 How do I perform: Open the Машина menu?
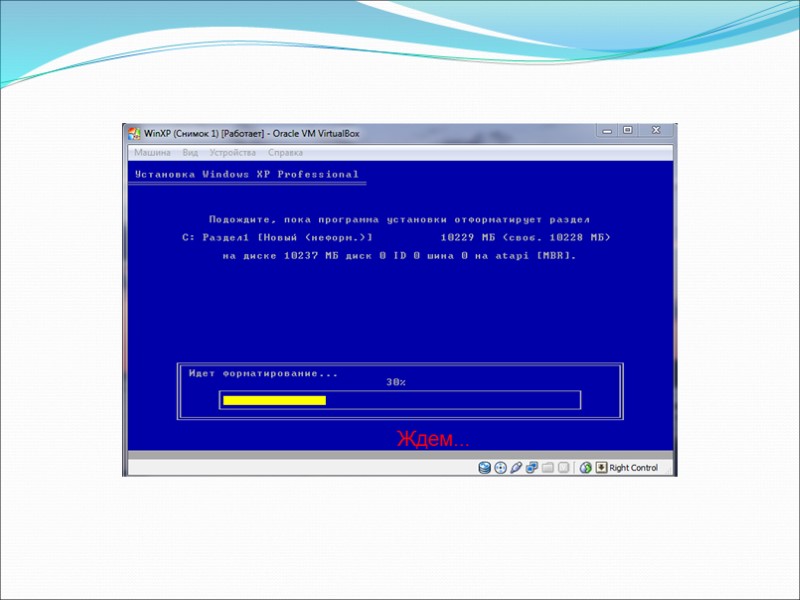point(152,153)
